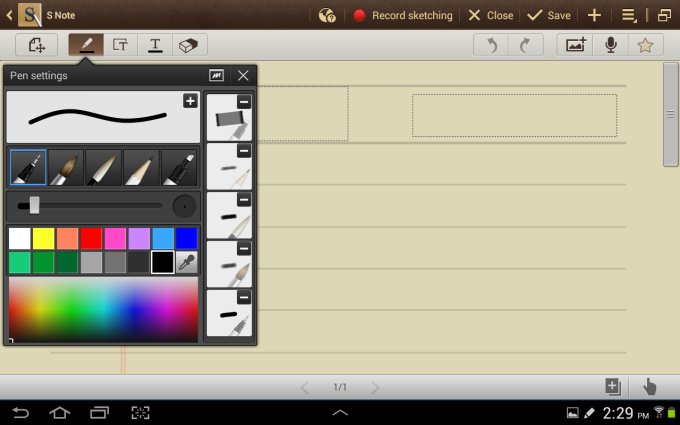
Task: Pick the white color swatch
Action: coord(20,239)
